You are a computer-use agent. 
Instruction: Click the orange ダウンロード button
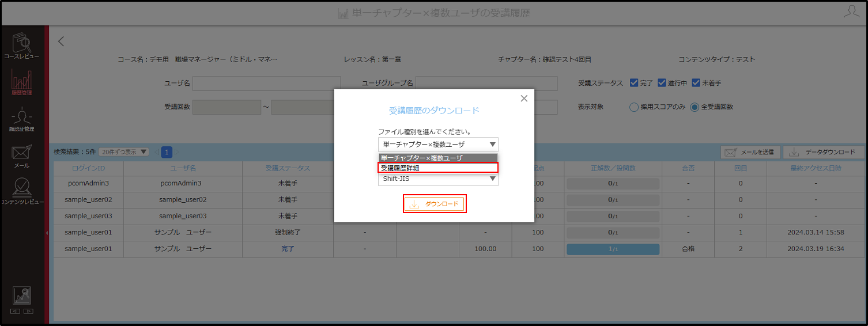click(x=435, y=204)
